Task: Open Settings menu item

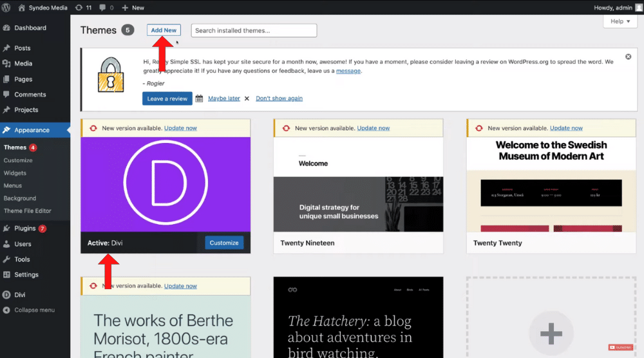Action: 26,275
